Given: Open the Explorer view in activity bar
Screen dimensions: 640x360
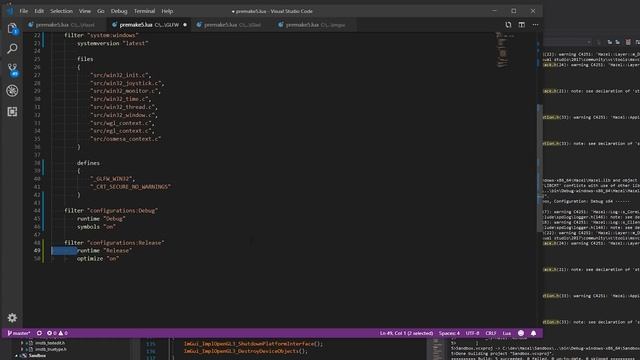Looking at the screenshot, I should click(12, 29).
